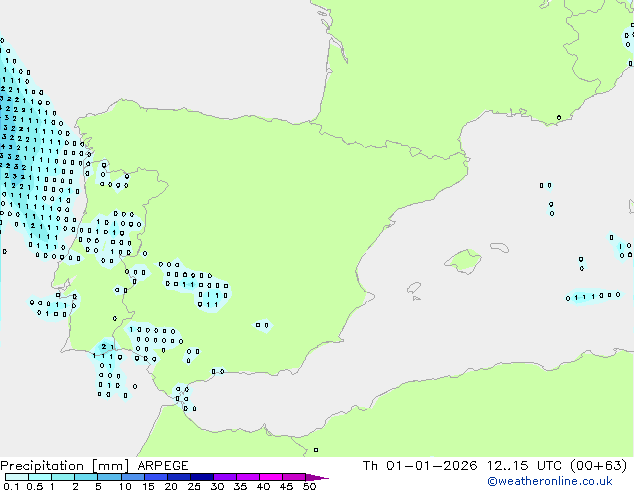This screenshot has width=634, height=490.
Task: Click the ARPEGE model label
Action: pos(163,466)
